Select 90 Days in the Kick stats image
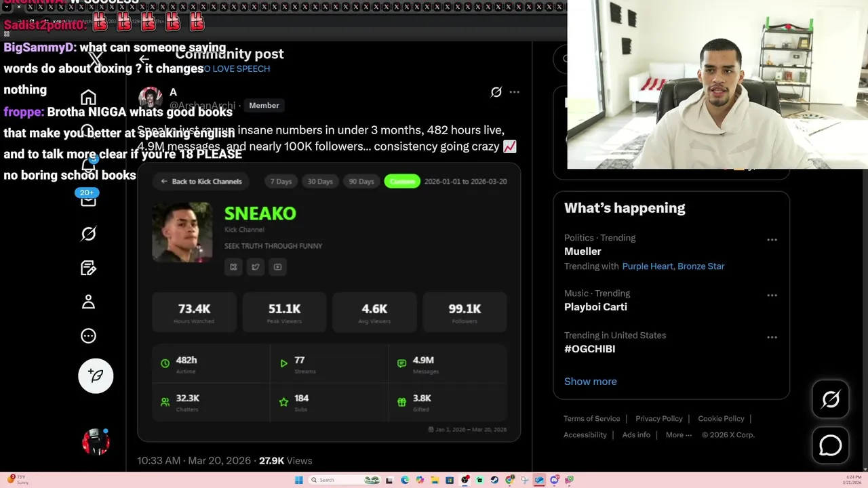 click(x=361, y=182)
